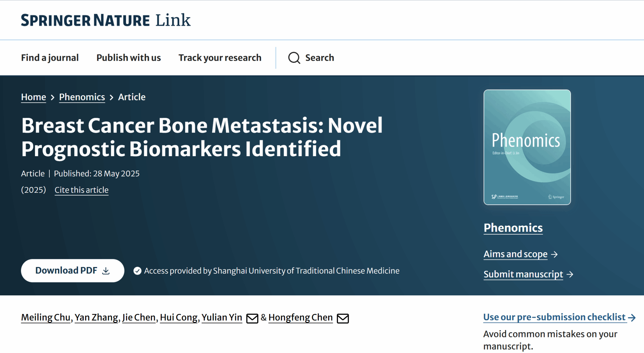This screenshot has height=353, width=644.
Task: Click the download arrow icon in Download PDF
Action: 106,271
